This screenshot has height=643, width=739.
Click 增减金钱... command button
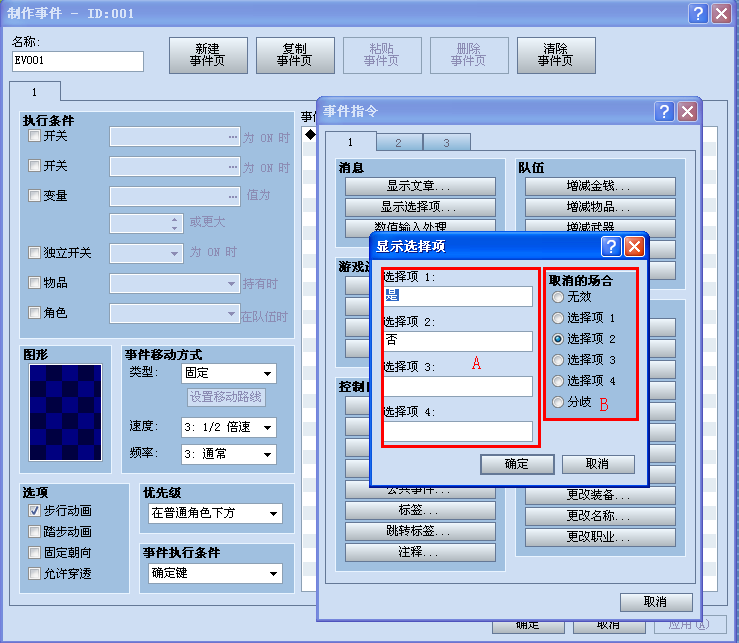pyautogui.click(x=600, y=186)
